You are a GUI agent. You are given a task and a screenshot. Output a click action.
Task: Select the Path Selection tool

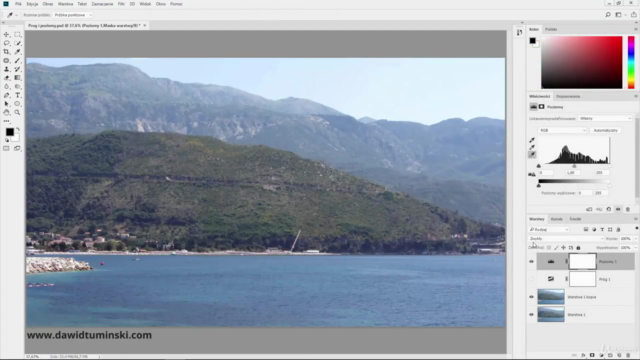7,104
